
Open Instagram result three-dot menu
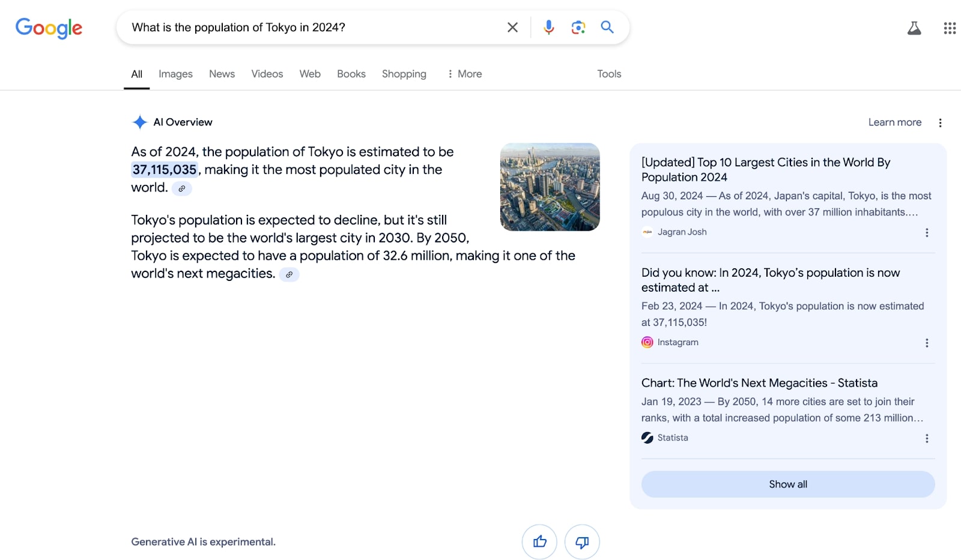[927, 343]
